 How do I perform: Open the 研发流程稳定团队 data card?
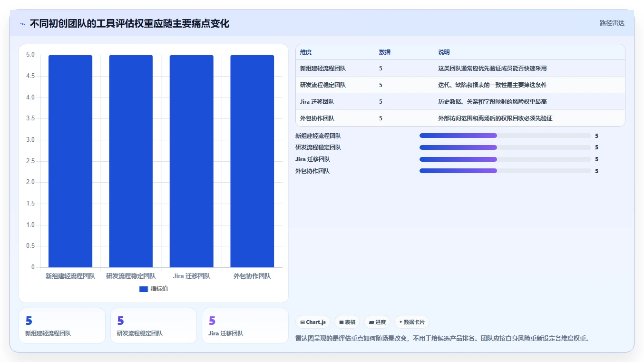[x=154, y=325]
